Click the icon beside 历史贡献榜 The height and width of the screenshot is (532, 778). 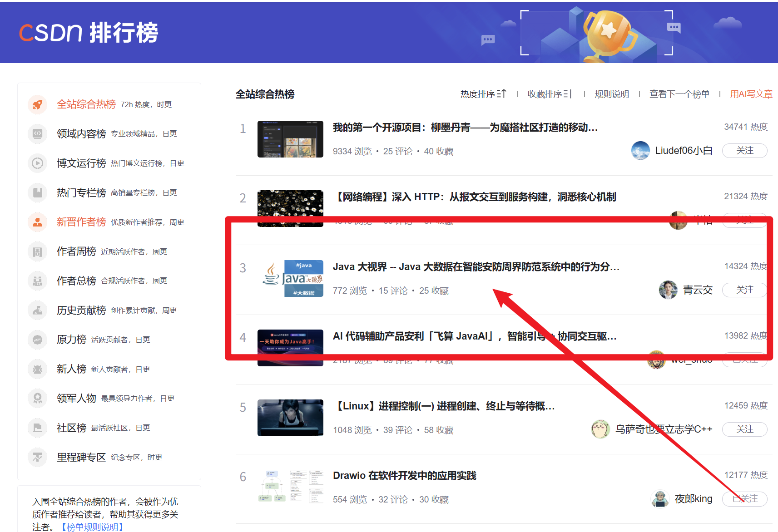[x=38, y=310]
